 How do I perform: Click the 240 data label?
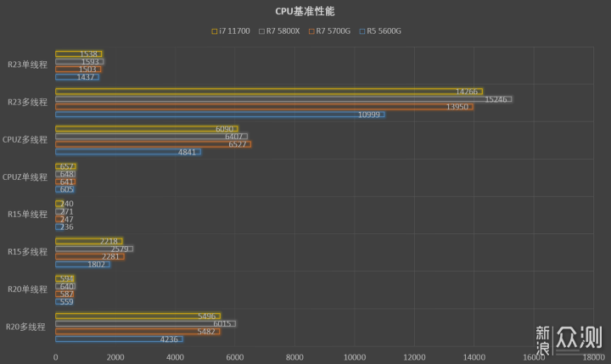[67, 204]
